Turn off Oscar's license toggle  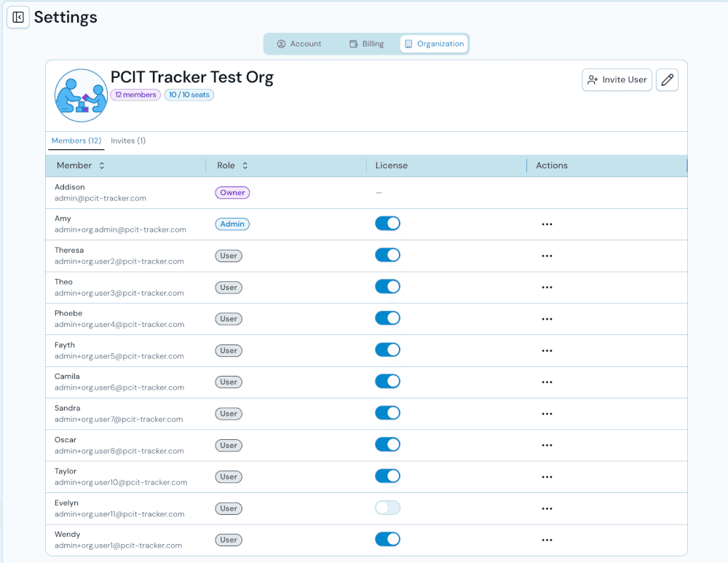(x=387, y=444)
